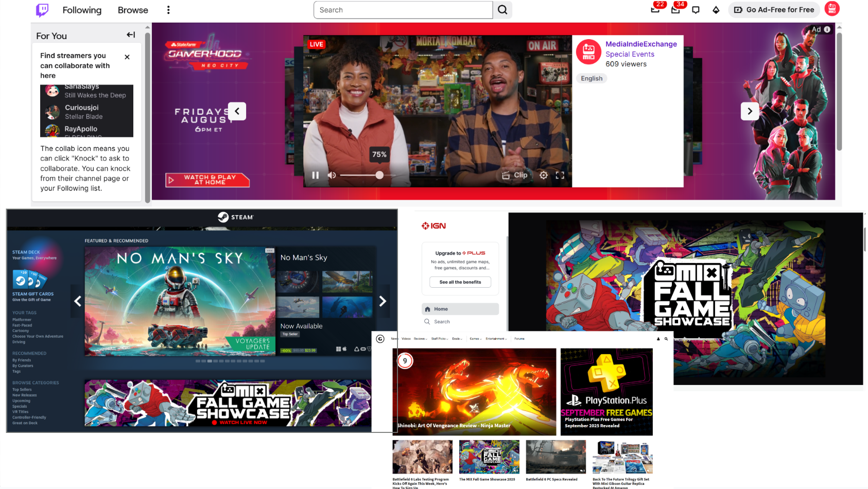
Task: Dismiss the Find streamers tip
Action: [x=127, y=57]
